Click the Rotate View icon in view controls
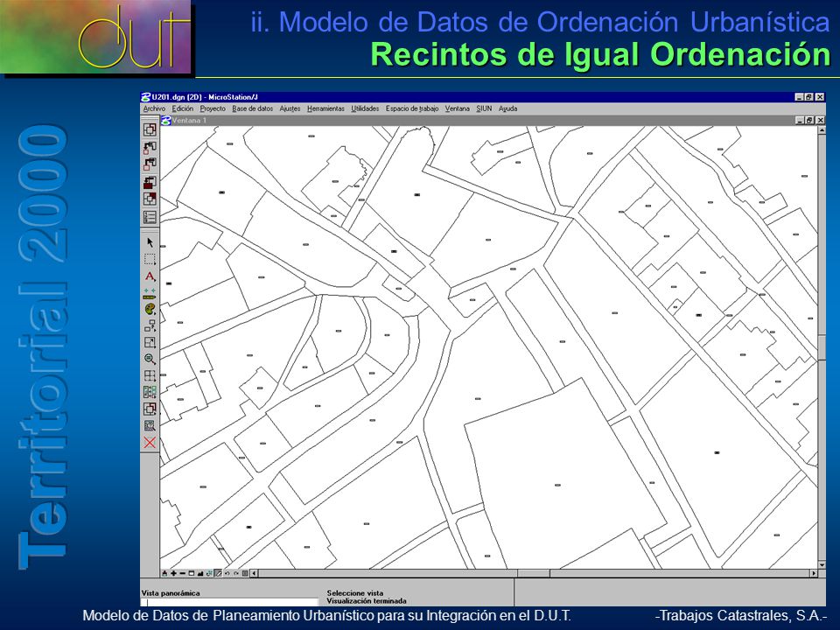The image size is (840, 630). point(209,573)
